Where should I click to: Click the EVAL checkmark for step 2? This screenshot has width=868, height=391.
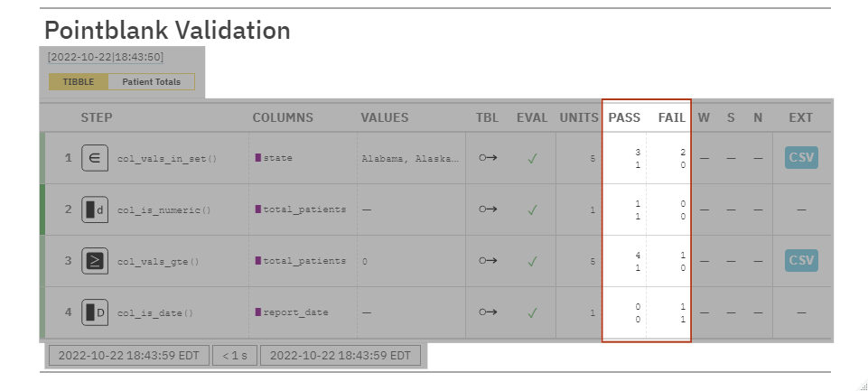tap(533, 209)
